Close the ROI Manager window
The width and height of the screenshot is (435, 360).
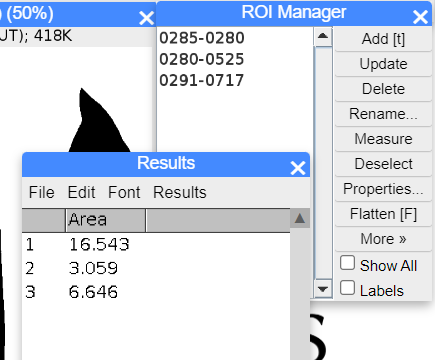click(420, 17)
